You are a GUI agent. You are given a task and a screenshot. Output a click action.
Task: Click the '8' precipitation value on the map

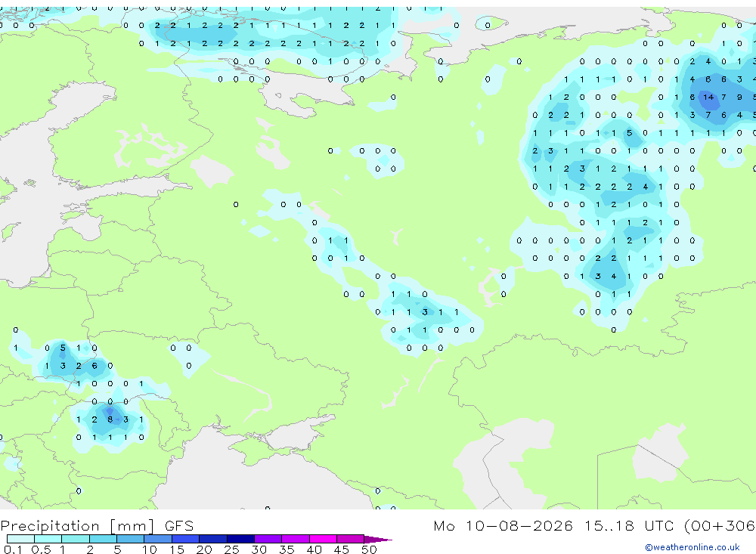(x=110, y=419)
